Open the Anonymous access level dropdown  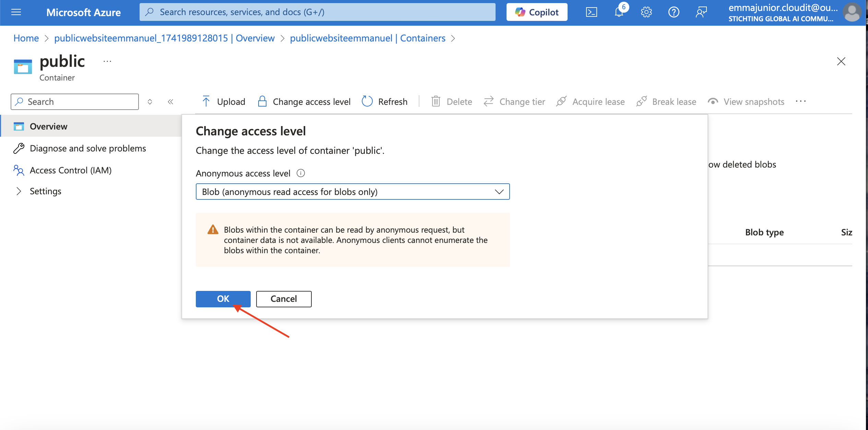coord(353,192)
